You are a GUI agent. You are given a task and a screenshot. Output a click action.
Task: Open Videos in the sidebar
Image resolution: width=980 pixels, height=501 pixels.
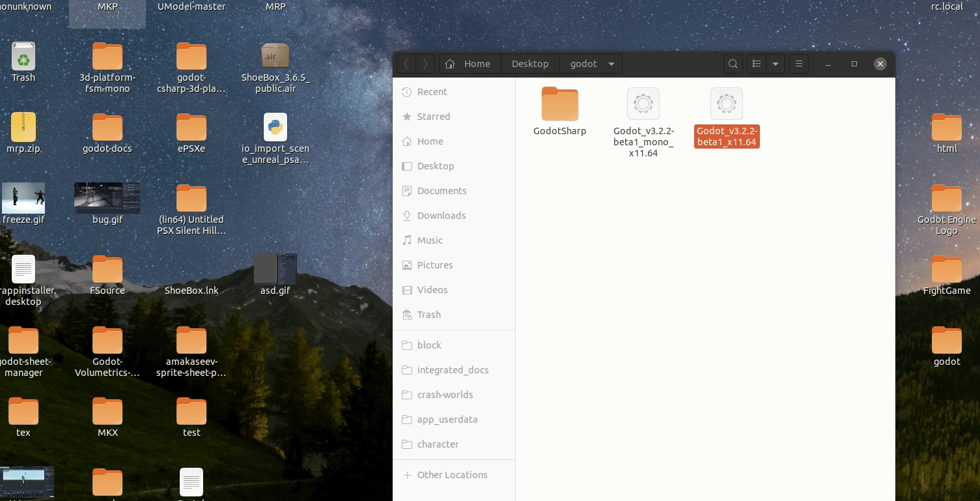coord(454,290)
